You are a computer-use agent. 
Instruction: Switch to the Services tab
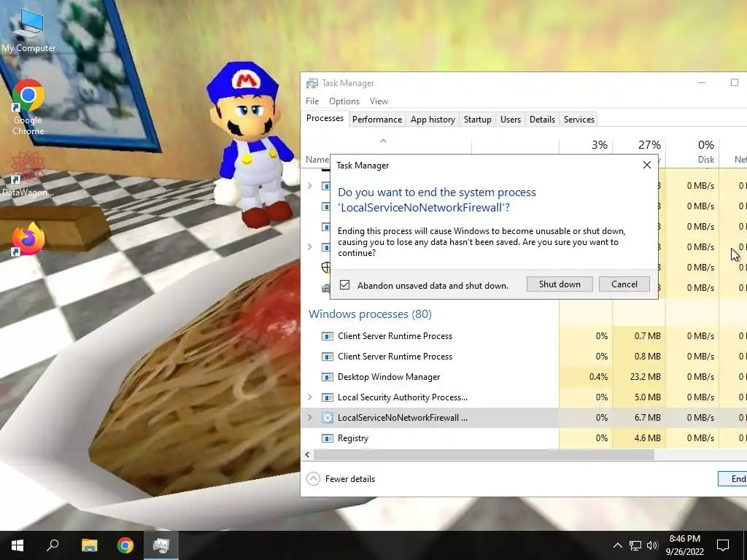(578, 119)
